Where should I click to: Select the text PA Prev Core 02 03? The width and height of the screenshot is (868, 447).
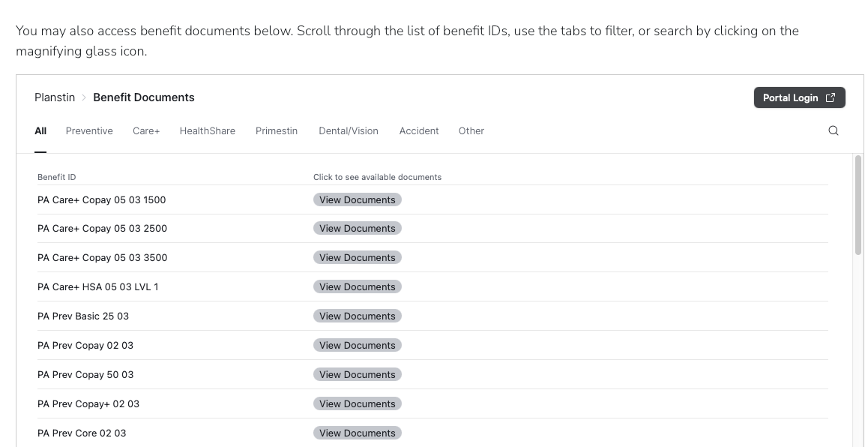[x=82, y=433]
